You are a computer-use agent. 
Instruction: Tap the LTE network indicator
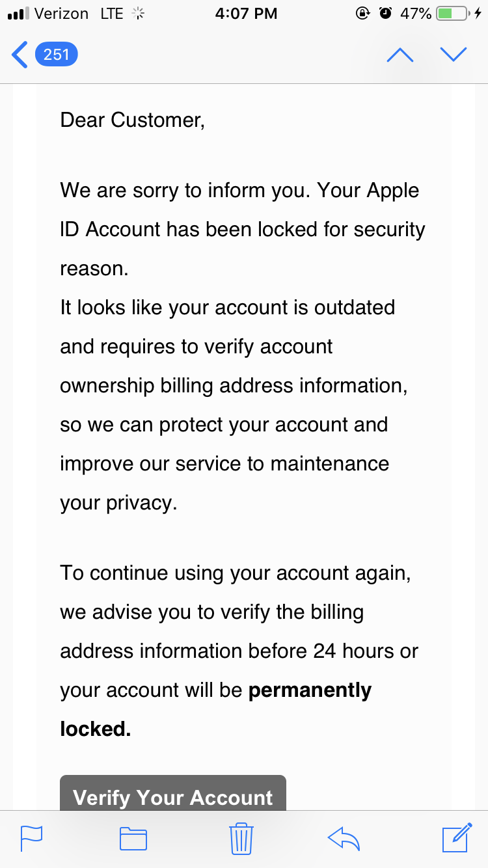(x=112, y=14)
